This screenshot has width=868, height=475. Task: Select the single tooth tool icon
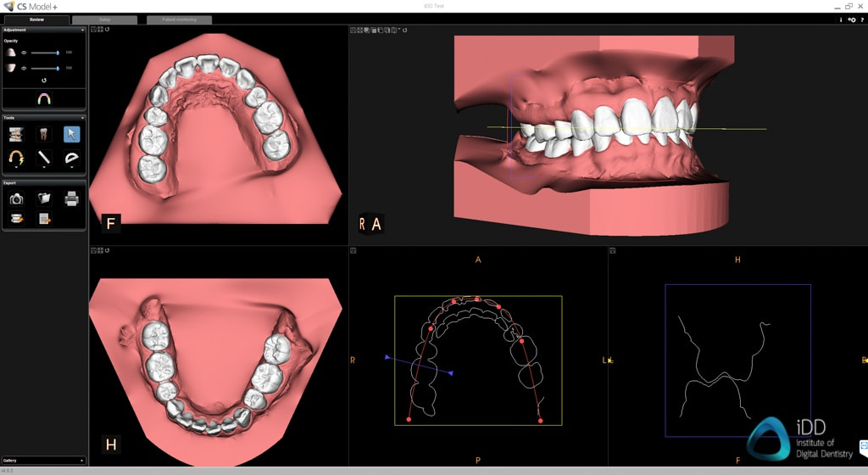click(x=44, y=134)
